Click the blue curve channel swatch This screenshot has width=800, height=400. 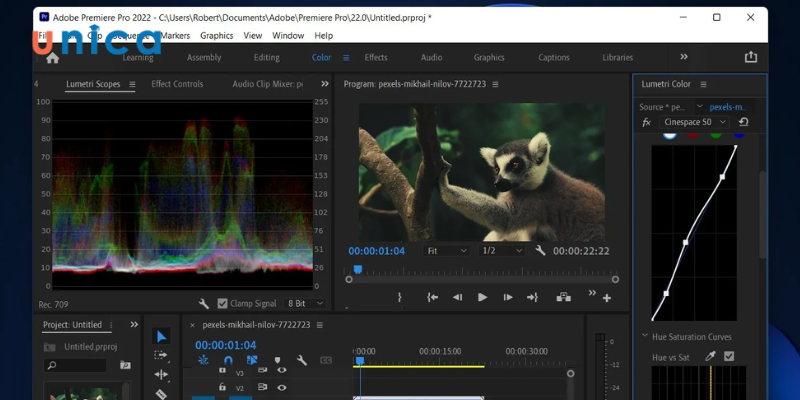(739, 134)
